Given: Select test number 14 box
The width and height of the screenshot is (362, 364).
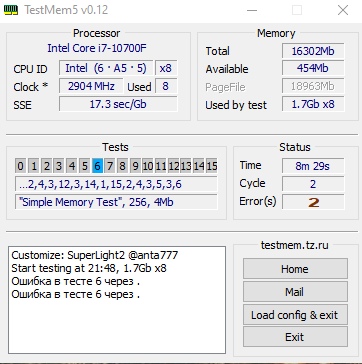Looking at the screenshot, I should [199, 166].
